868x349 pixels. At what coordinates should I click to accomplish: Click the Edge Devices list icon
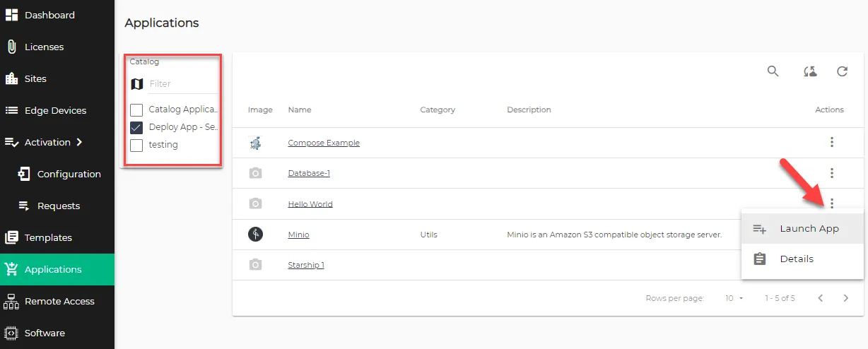[x=11, y=110]
